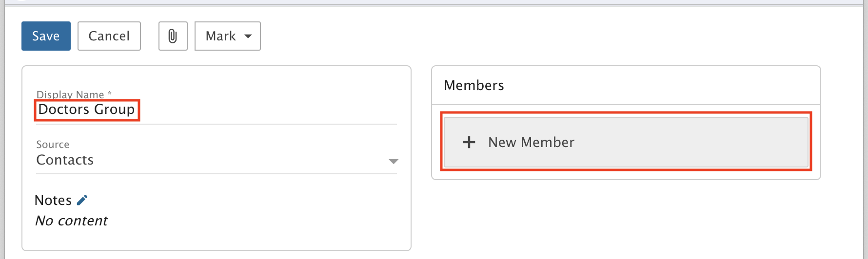Image resolution: width=868 pixels, height=259 pixels.
Task: Click the New Member label text
Action: [x=531, y=142]
